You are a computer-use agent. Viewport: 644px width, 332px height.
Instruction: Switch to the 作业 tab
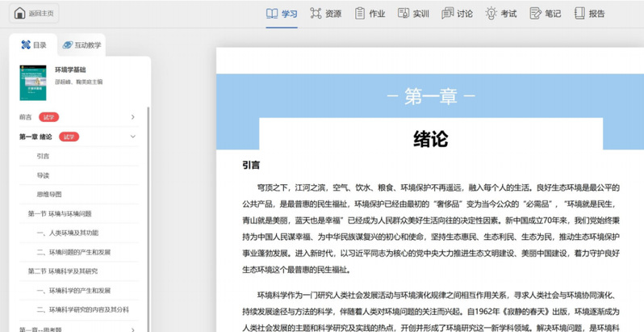pyautogui.click(x=377, y=14)
